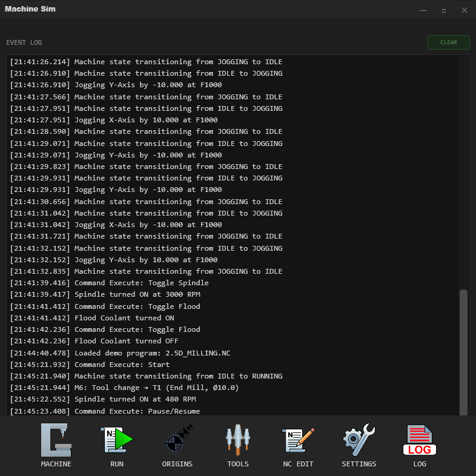Select log line 'Command Execute: Toggle Spindle'
476x476 pixels.
tap(109, 283)
